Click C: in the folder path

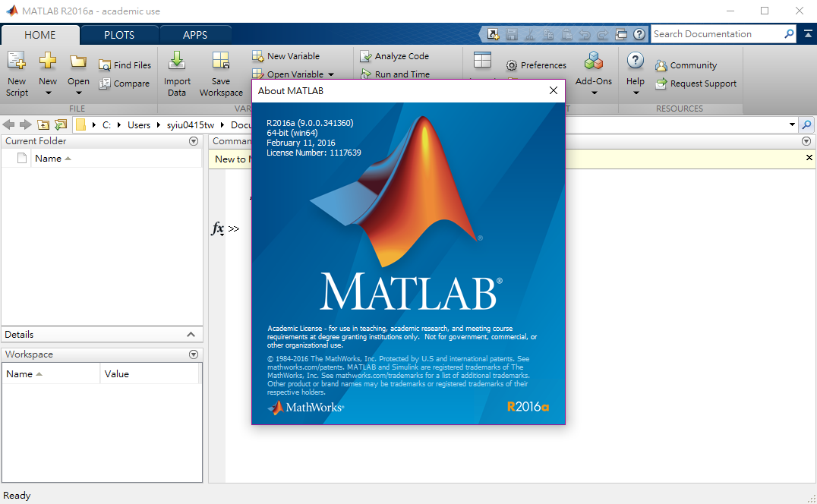(x=106, y=125)
